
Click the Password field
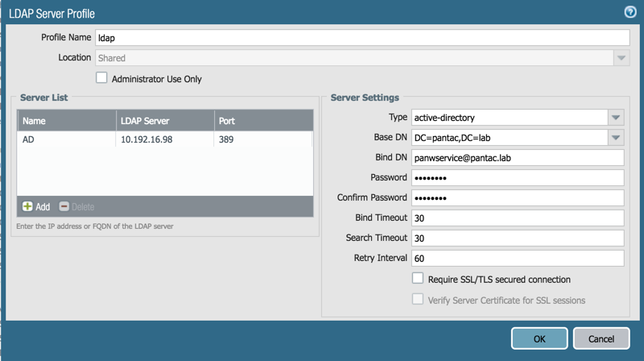[518, 178]
